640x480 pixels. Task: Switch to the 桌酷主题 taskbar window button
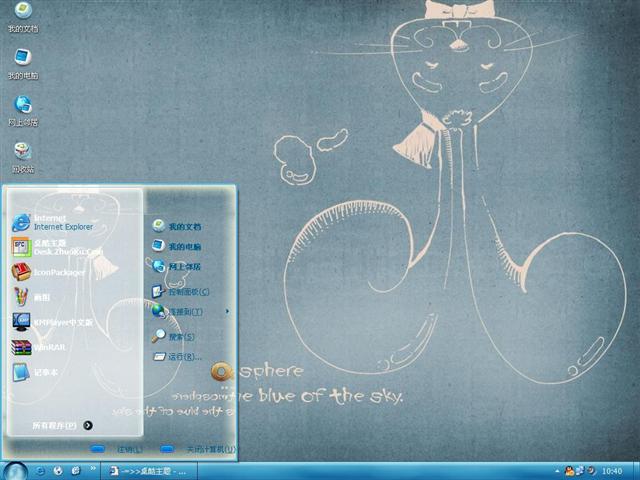(x=149, y=471)
